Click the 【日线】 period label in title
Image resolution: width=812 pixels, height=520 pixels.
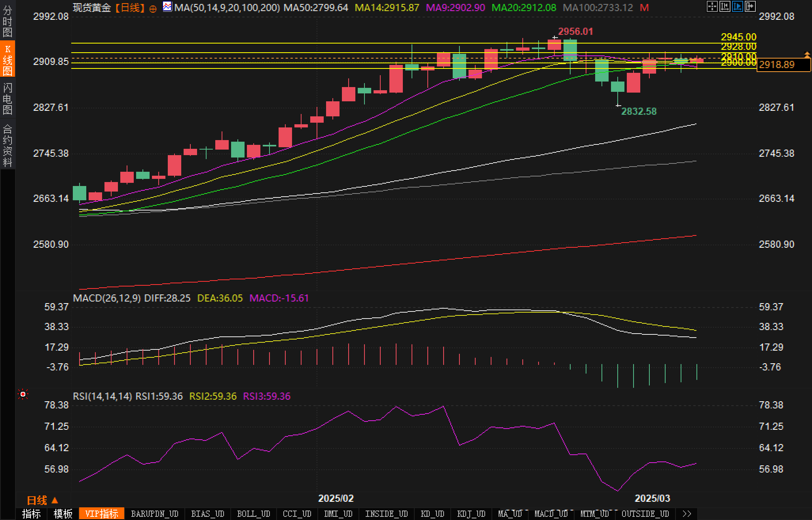tap(130, 8)
